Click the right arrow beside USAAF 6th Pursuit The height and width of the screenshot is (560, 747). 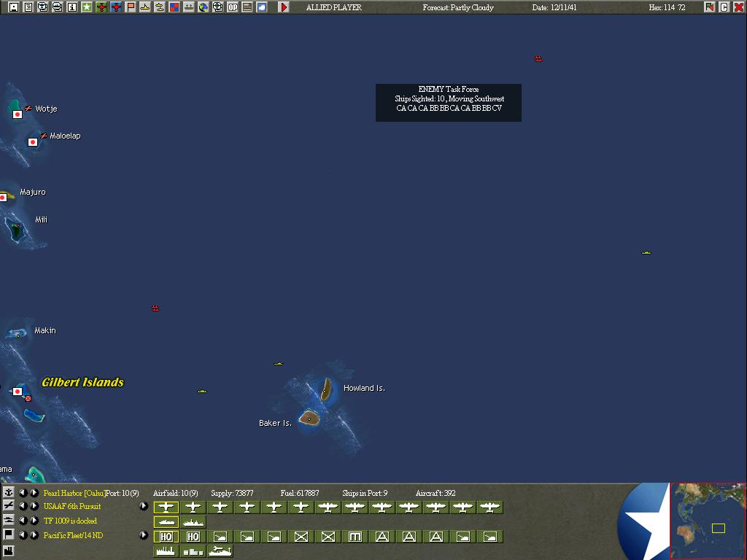click(34, 506)
